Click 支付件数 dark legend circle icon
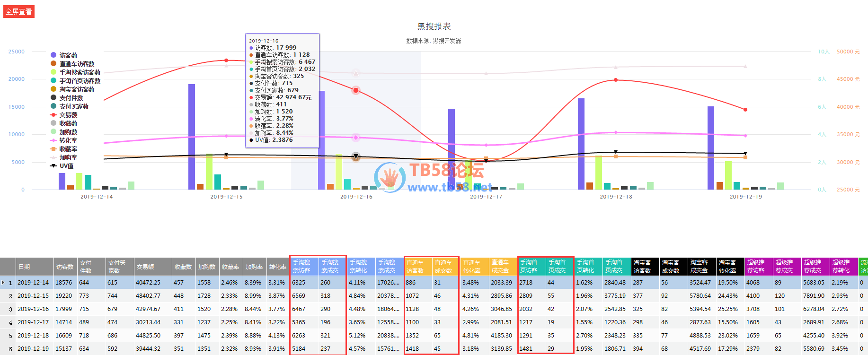The image size is (868, 355). (x=53, y=98)
